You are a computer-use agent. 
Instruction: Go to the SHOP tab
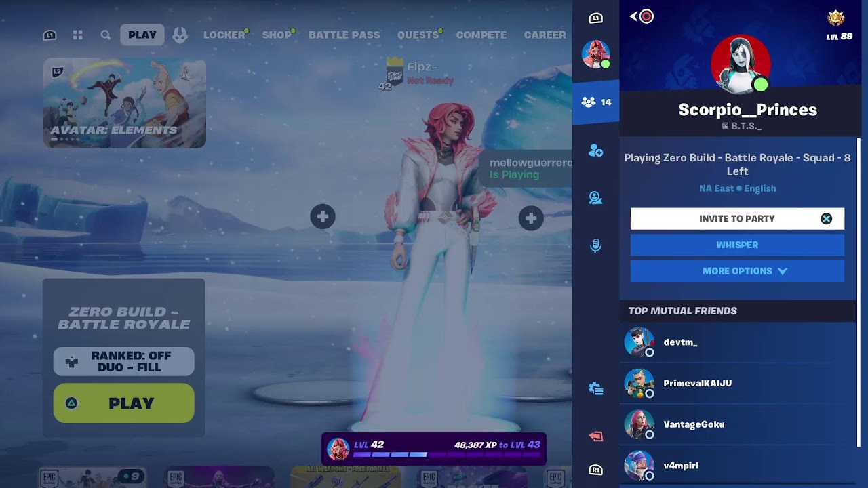(x=277, y=35)
